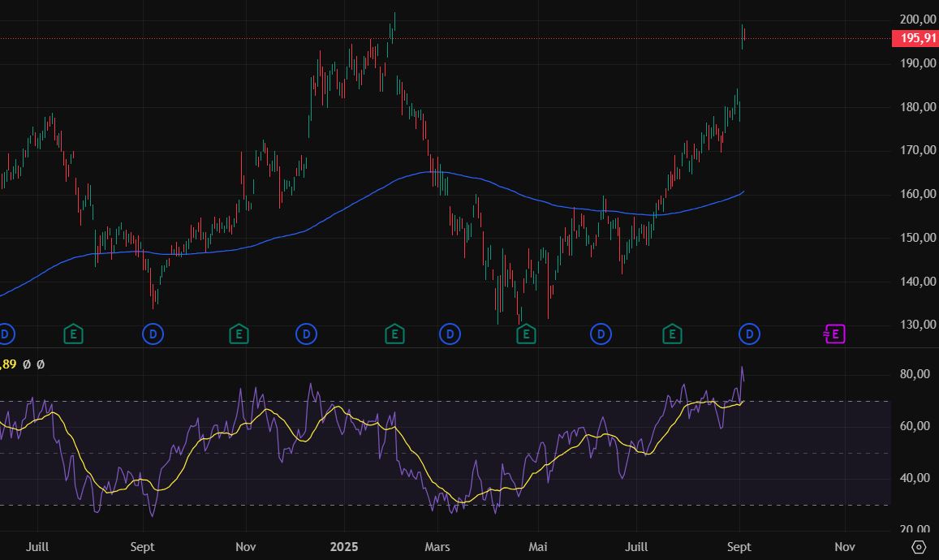Show the earnings marker from late January 2025
The height and width of the screenshot is (560, 939).
click(394, 333)
